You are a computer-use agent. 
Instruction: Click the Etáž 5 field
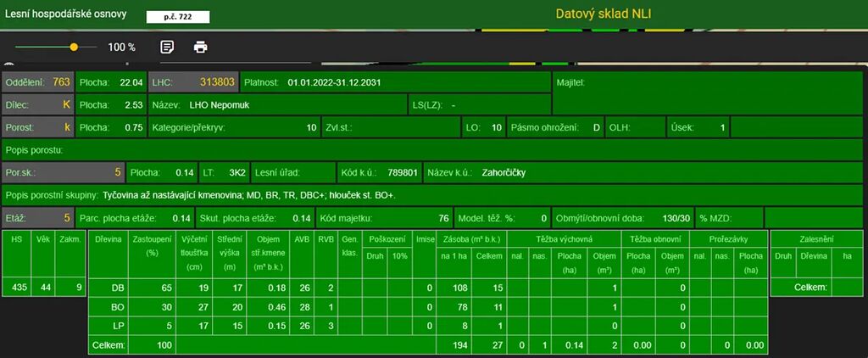pyautogui.click(x=38, y=218)
